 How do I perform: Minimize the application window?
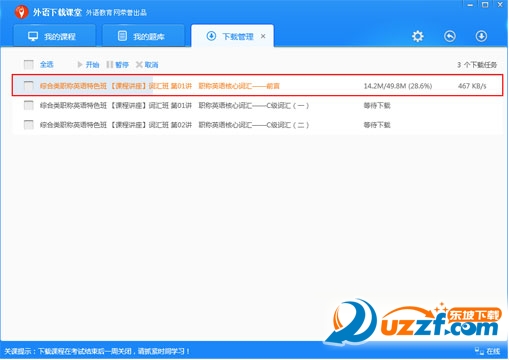(x=470, y=5)
